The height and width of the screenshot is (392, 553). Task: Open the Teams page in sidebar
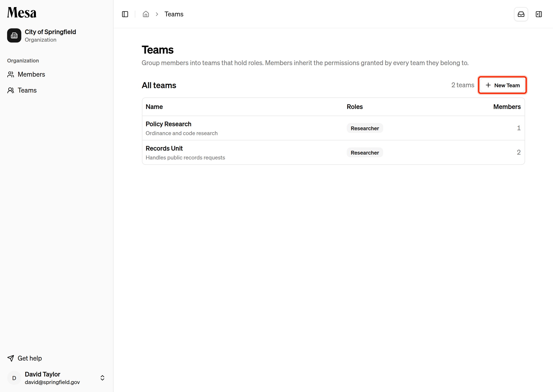pos(57,90)
